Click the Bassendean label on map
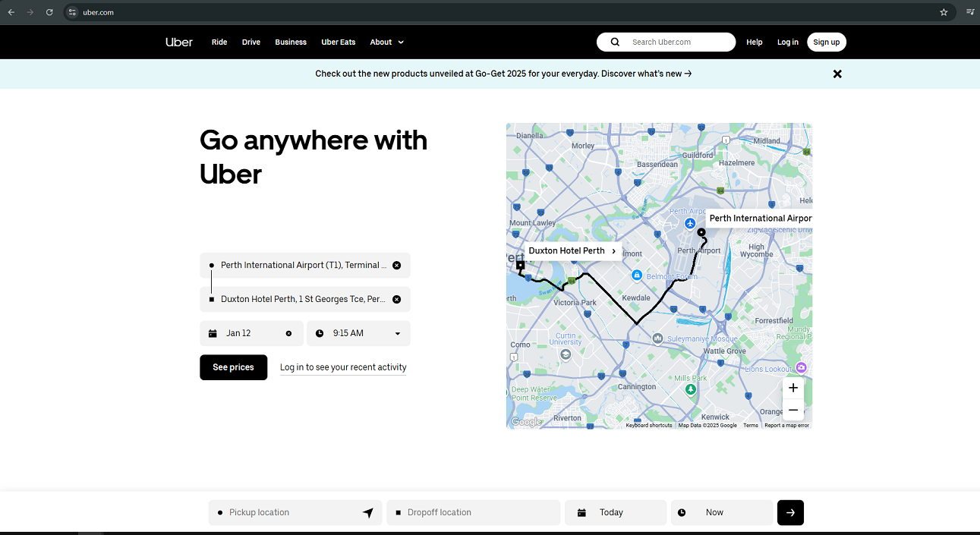This screenshot has height=535, width=980. [657, 164]
